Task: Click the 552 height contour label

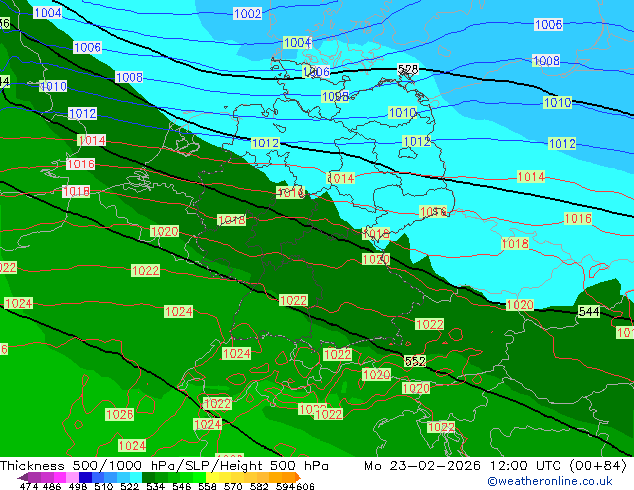Action: pyautogui.click(x=415, y=361)
